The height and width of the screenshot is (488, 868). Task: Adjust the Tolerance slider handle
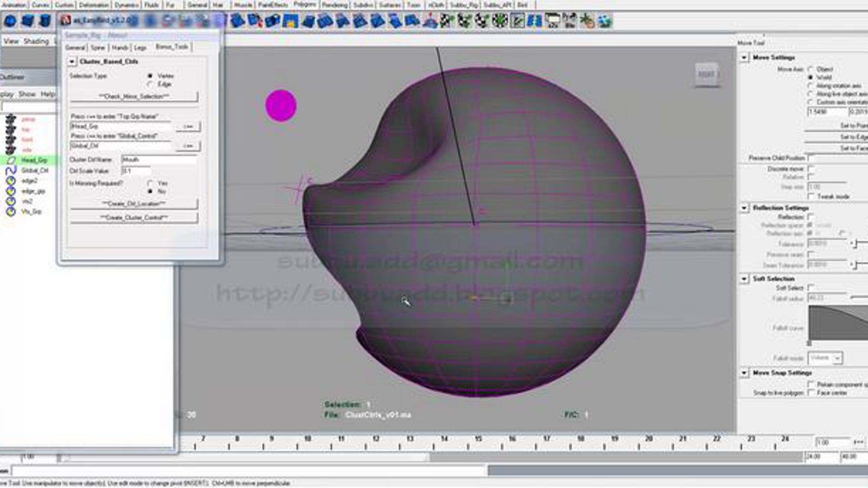(x=854, y=244)
